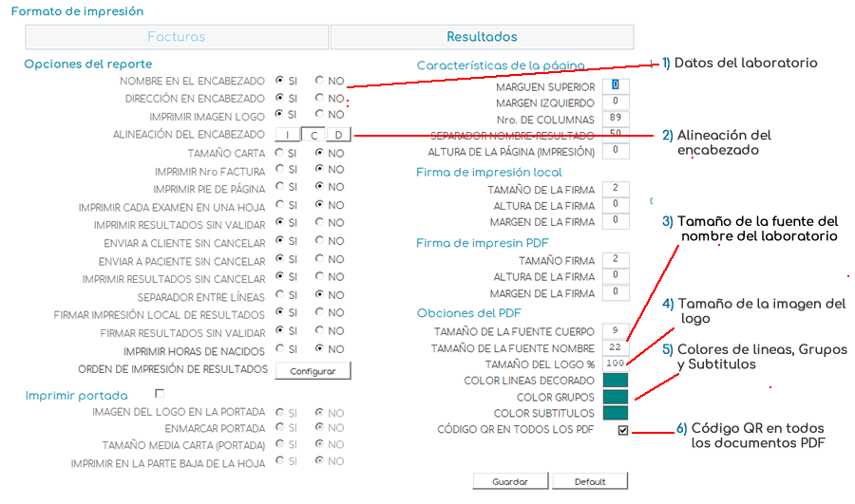This screenshot has height=504, width=855.
Task: Uncheck CÓDIGO QR EN TODOS LOS PDF
Action: click(622, 431)
